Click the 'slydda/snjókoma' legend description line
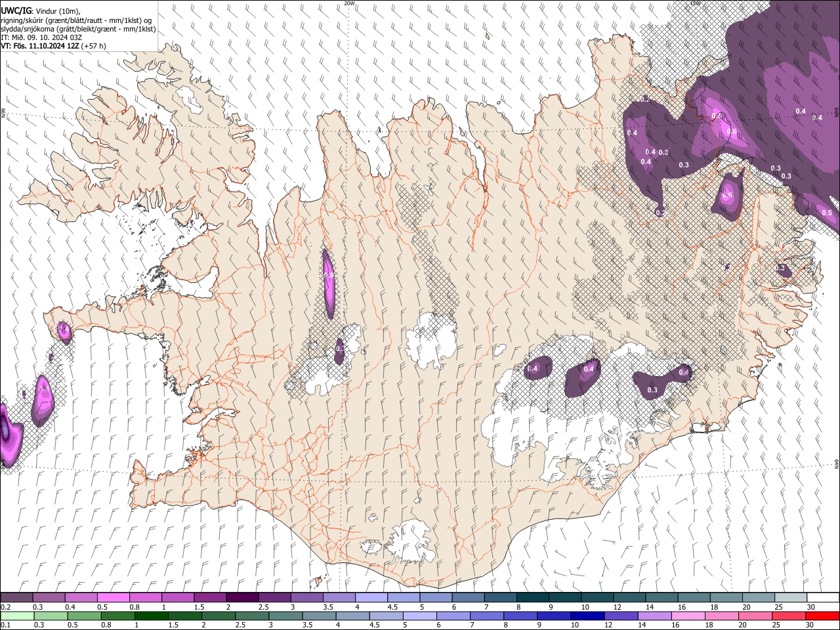Image resolution: width=840 pixels, height=630 pixels. point(78,29)
